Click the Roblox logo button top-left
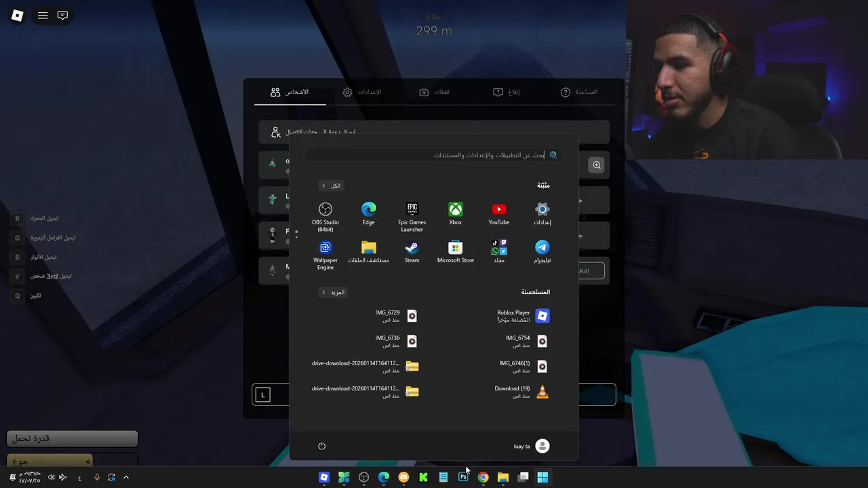The image size is (868, 488). (18, 16)
